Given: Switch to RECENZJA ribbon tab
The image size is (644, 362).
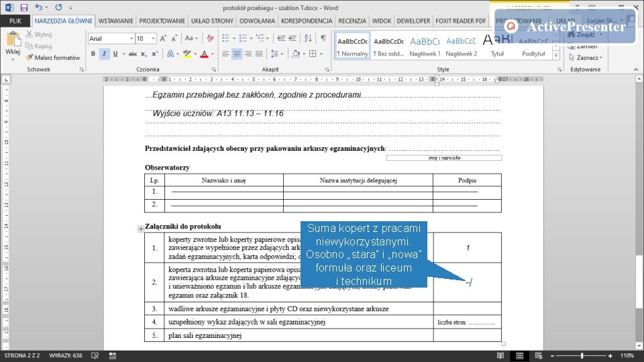Looking at the screenshot, I should (352, 21).
